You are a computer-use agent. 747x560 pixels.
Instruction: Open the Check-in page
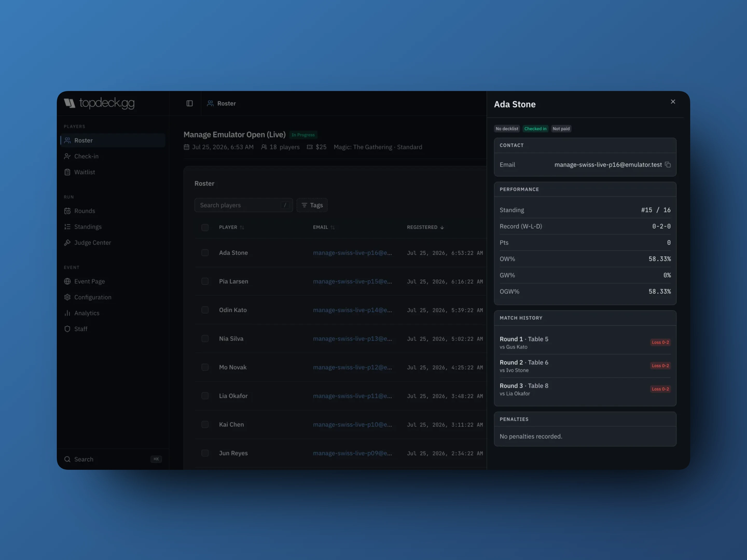[113, 156]
